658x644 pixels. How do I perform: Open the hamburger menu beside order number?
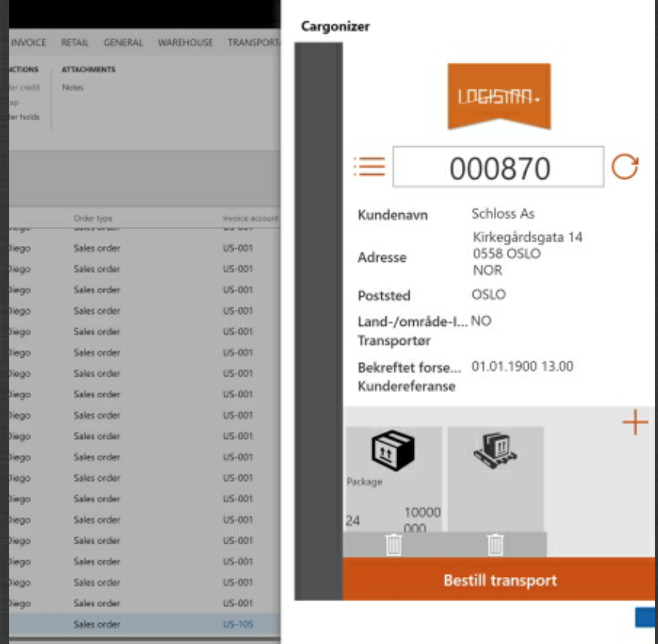369,167
